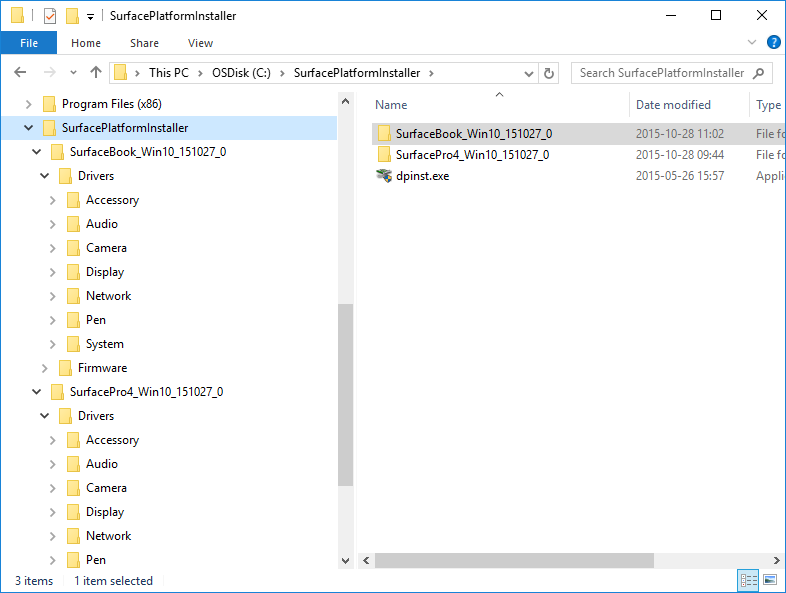Go forward with the Forward arrow
The image size is (786, 593).
click(49, 73)
